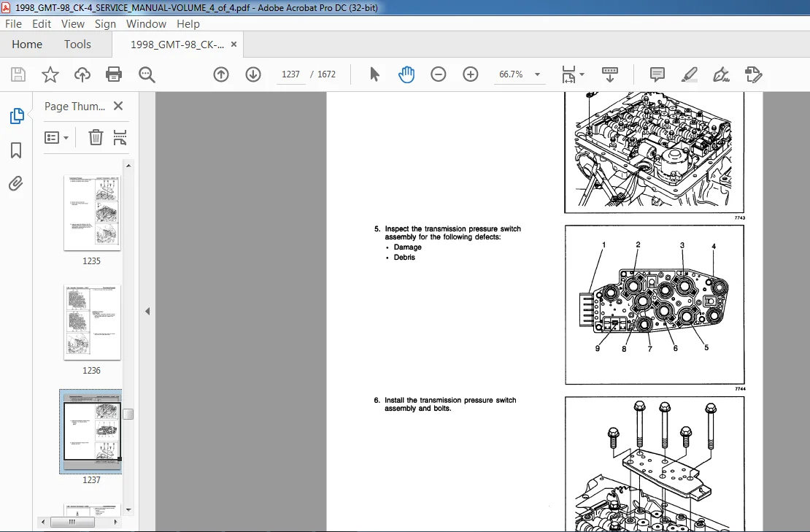Zoom in with plus button

[470, 74]
